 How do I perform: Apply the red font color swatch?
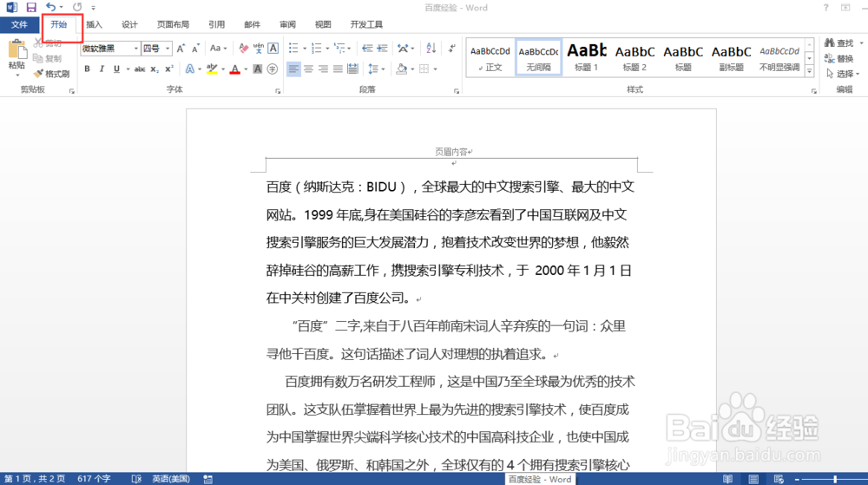234,69
